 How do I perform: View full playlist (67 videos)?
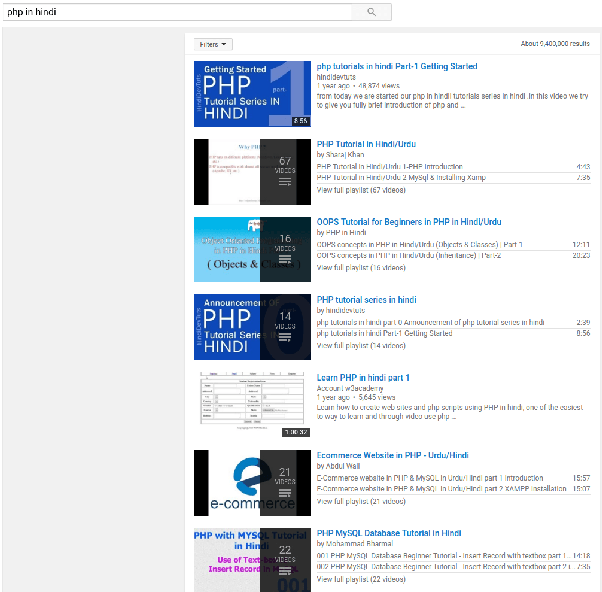pyautogui.click(x=361, y=190)
